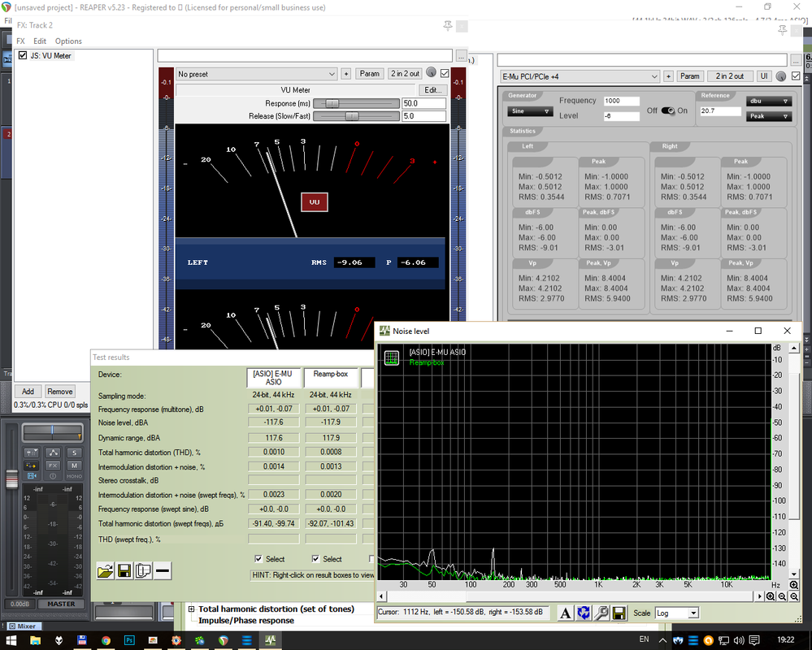Click the minus remove-result button

(x=162, y=571)
